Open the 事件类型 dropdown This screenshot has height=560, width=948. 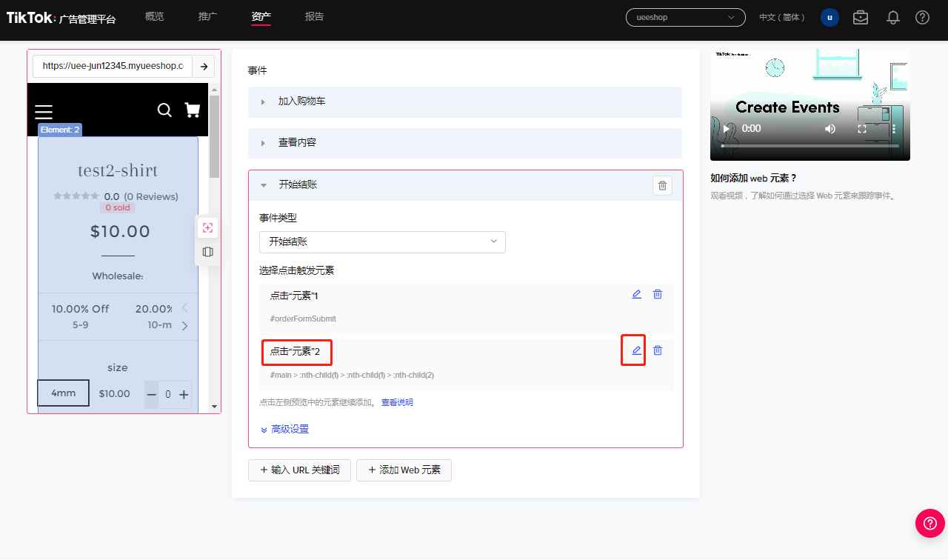382,241
